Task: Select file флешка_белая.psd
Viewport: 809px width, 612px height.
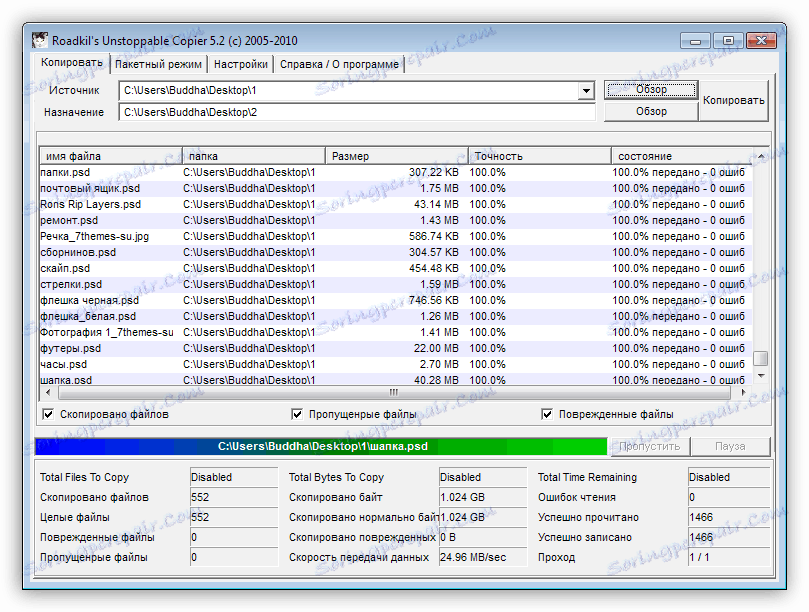Action: 88,316
